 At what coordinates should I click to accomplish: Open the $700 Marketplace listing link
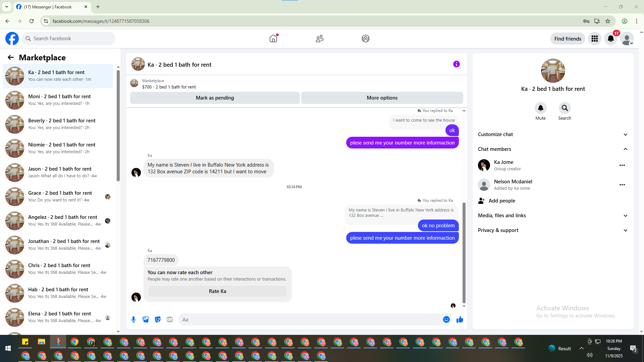(169, 87)
